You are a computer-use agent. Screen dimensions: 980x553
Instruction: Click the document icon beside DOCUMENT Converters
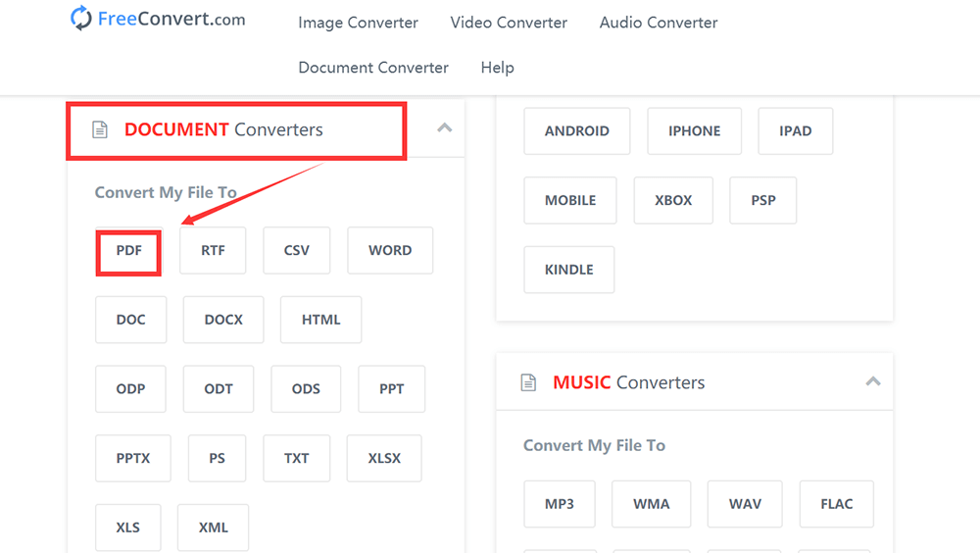click(99, 130)
